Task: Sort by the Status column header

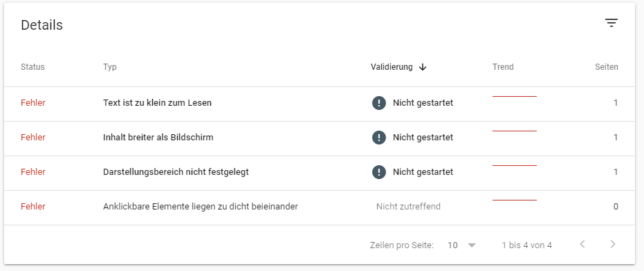Action: [33, 67]
